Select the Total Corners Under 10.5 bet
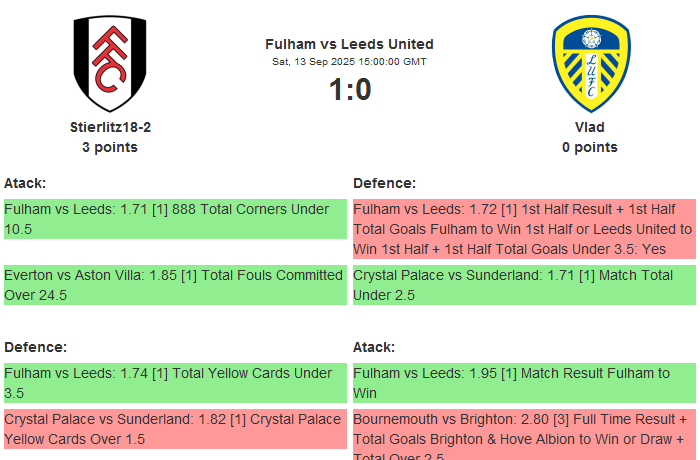The height and width of the screenshot is (460, 700). coord(175,219)
